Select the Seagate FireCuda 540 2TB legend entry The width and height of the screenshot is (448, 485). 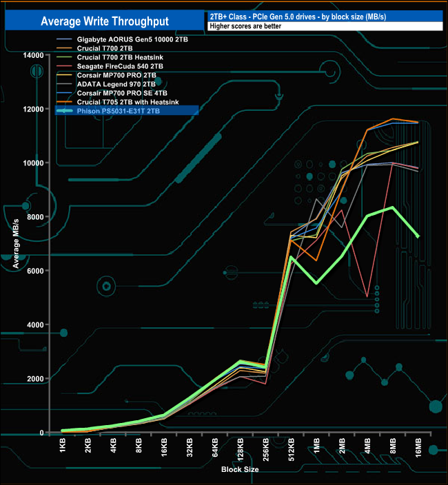coord(110,66)
